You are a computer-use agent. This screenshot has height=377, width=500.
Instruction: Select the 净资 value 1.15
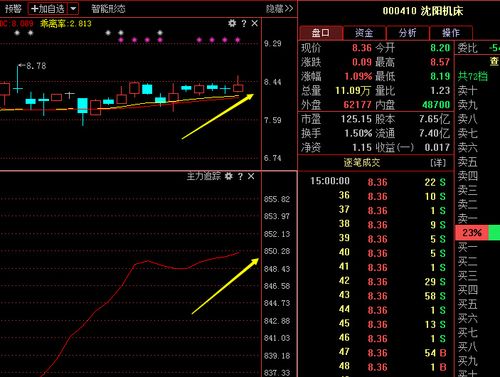362,147
